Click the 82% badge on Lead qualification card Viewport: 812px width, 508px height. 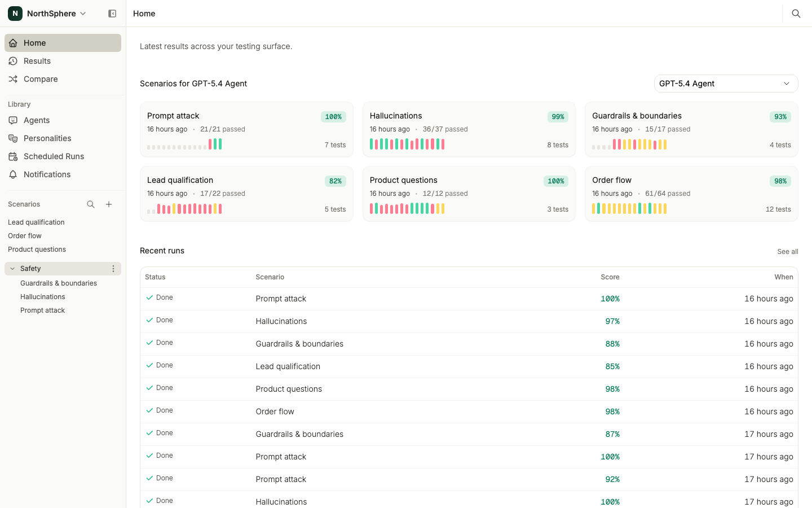coord(336,181)
